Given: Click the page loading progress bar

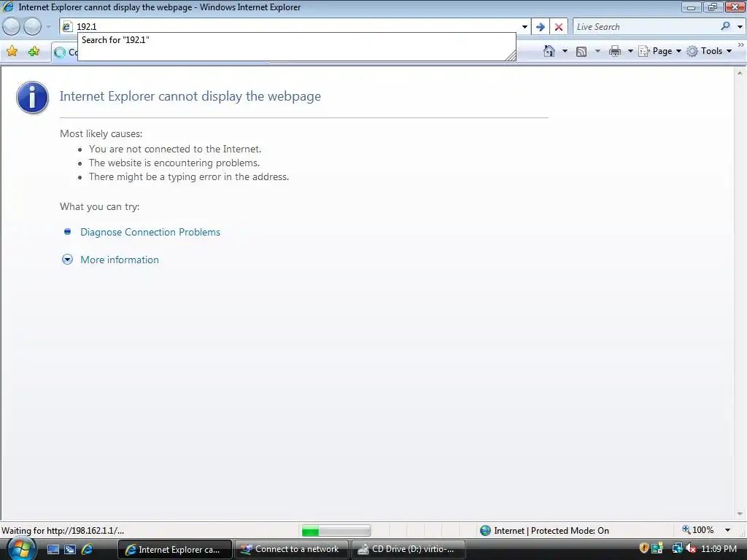Looking at the screenshot, I should pos(336,531).
